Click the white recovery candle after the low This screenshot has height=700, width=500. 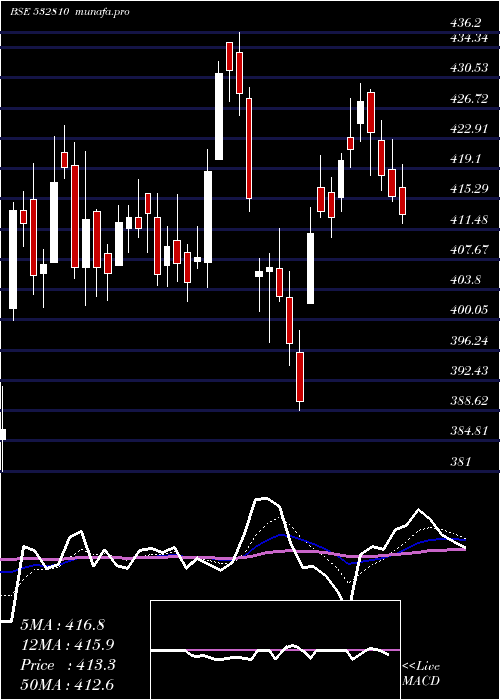pos(310,268)
